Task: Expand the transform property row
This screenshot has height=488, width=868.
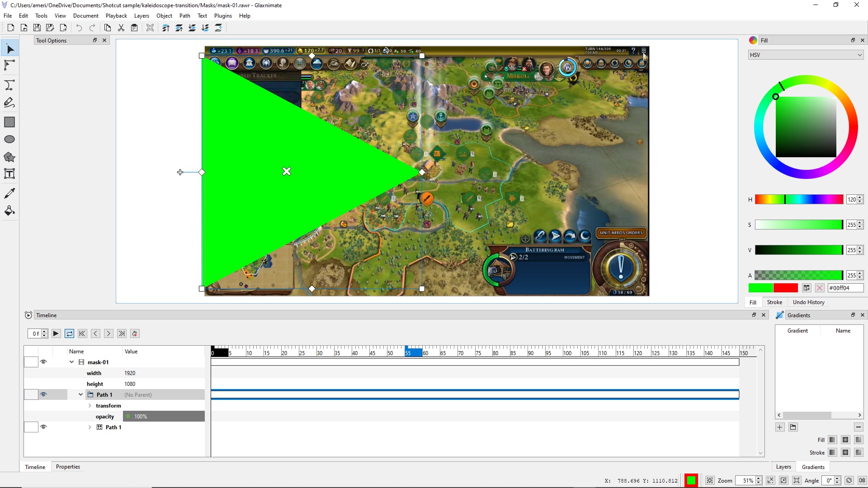Action: [90, 406]
